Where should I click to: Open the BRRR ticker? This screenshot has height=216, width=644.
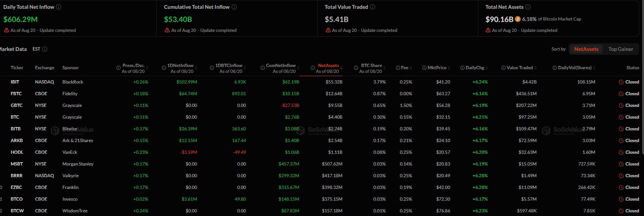pos(16,176)
